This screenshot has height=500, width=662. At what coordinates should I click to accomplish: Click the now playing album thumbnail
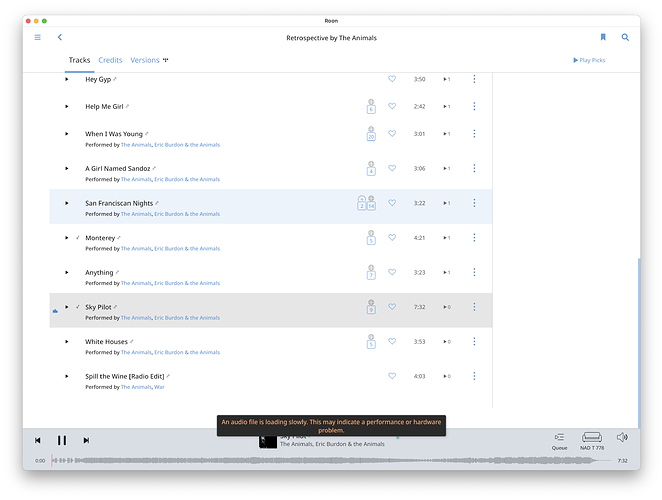pyautogui.click(x=268, y=442)
